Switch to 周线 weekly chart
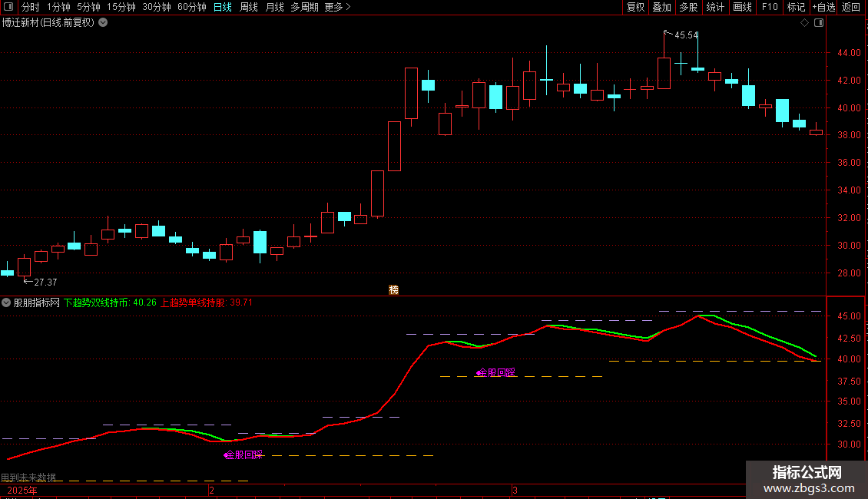Image resolution: width=868 pixels, height=499 pixels. coord(249,7)
